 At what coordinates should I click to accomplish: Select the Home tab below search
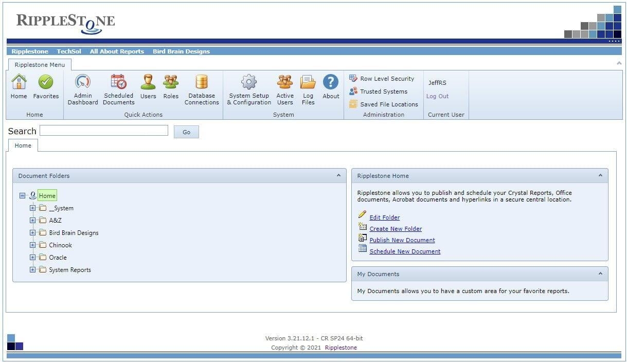coord(23,145)
